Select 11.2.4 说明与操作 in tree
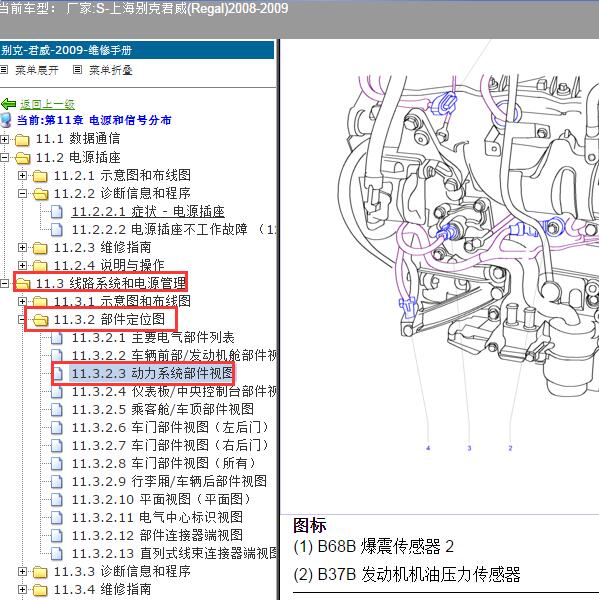Viewport: 599px width, 600px height. (x=109, y=265)
